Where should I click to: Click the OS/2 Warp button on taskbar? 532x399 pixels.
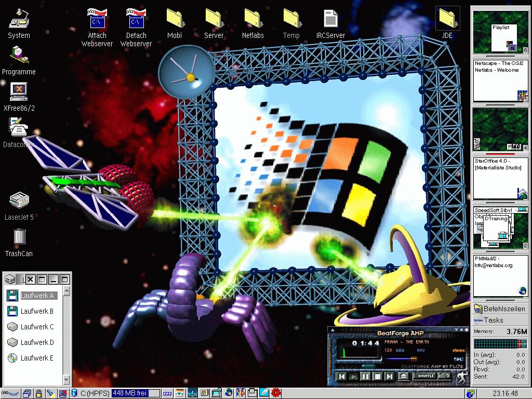point(10,394)
